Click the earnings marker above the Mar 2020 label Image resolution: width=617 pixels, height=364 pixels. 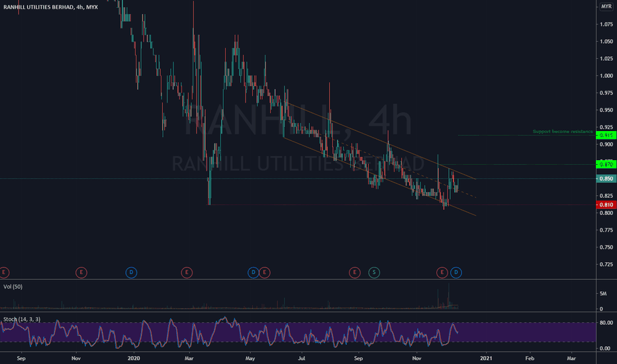click(187, 272)
